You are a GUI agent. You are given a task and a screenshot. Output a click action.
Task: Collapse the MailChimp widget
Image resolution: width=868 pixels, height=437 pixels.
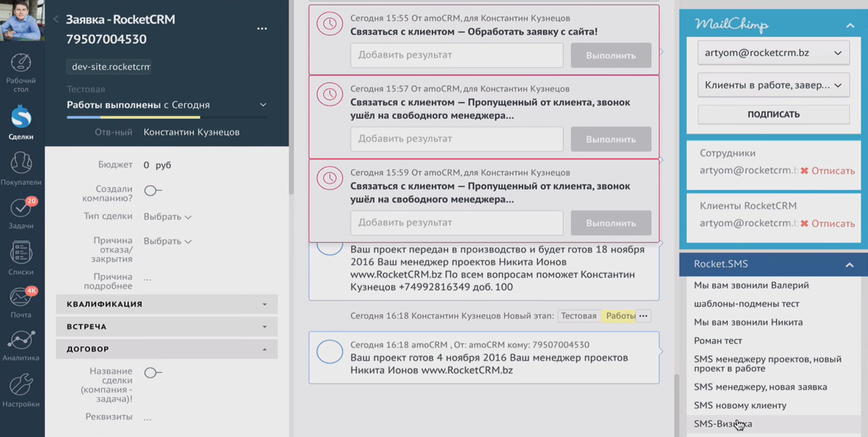click(x=850, y=25)
